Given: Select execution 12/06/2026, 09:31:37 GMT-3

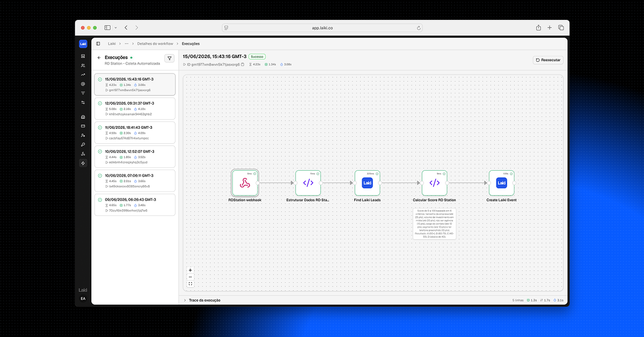Looking at the screenshot, I should (134, 108).
